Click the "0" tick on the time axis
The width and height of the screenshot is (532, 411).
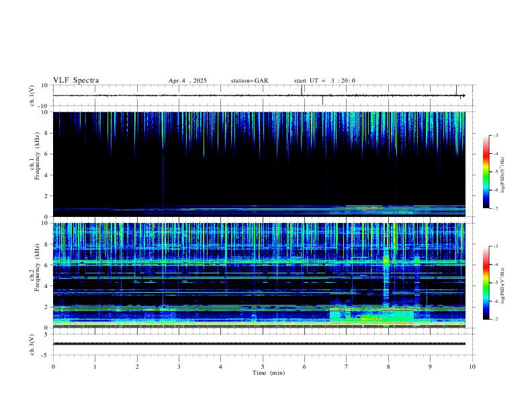pos(53,367)
